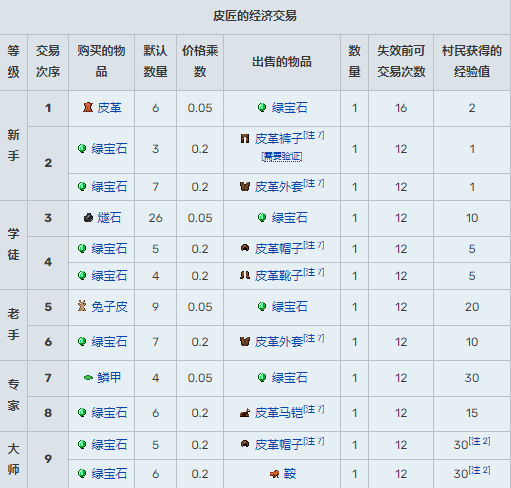The image size is (511, 488).
Task: Click the cap icon in the master 皮革帽子 row
Action: (x=245, y=444)
